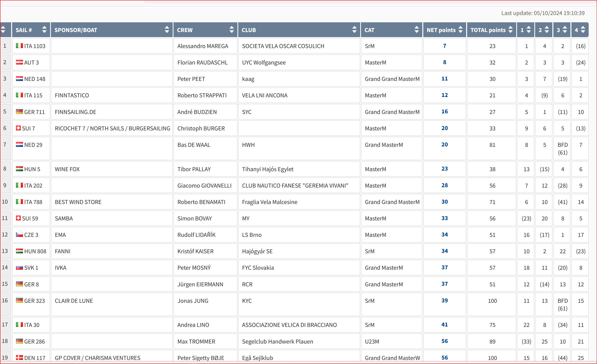This screenshot has width=597, height=364.
Task: Select boat name CLAIR DE LUNE
Action: click(x=74, y=301)
